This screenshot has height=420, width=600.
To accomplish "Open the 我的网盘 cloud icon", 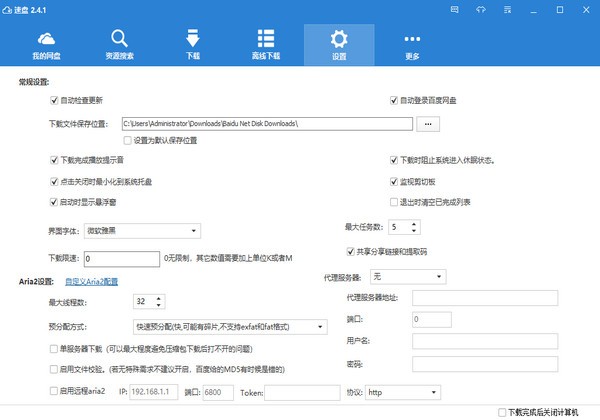I will pyautogui.click(x=47, y=41).
